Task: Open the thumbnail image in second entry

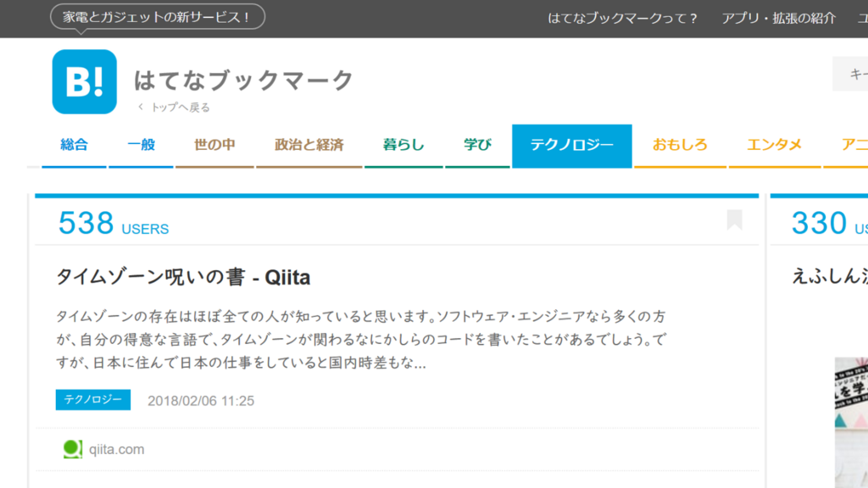Action: pyautogui.click(x=851, y=422)
